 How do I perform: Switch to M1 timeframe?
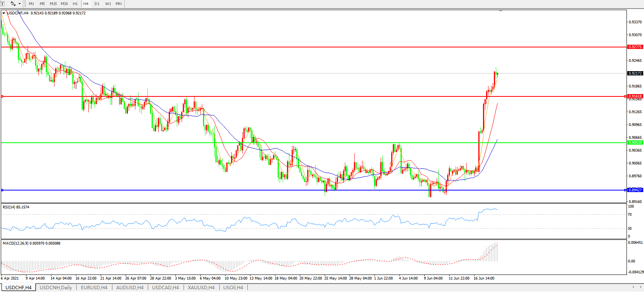click(x=31, y=4)
